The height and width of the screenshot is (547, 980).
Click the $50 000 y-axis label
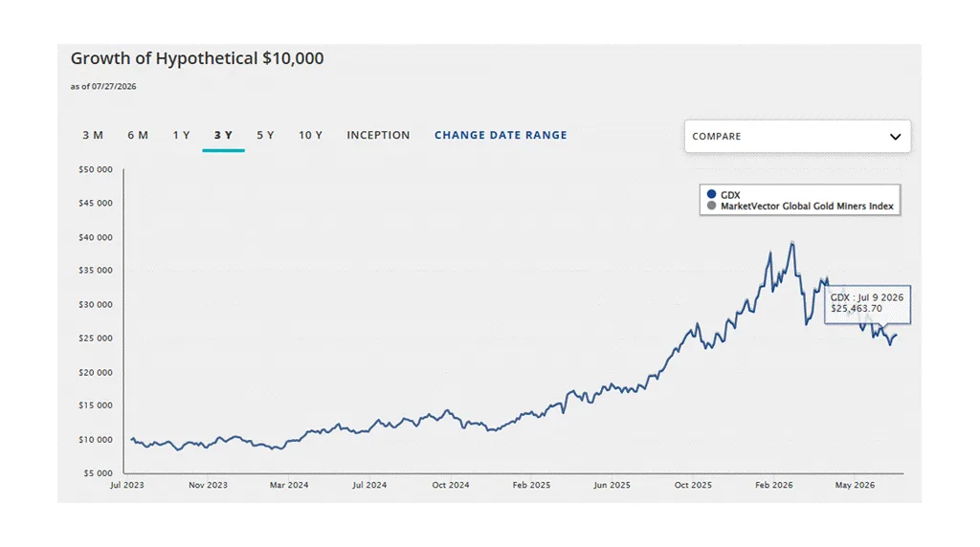click(x=96, y=169)
